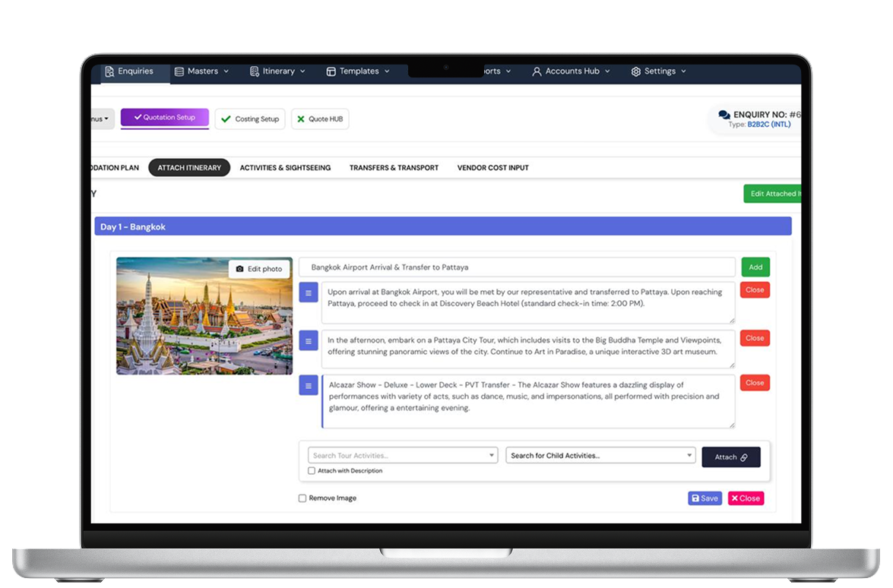893x588 pixels.
Task: Open the Transfers & Transport tab
Action: [394, 168]
